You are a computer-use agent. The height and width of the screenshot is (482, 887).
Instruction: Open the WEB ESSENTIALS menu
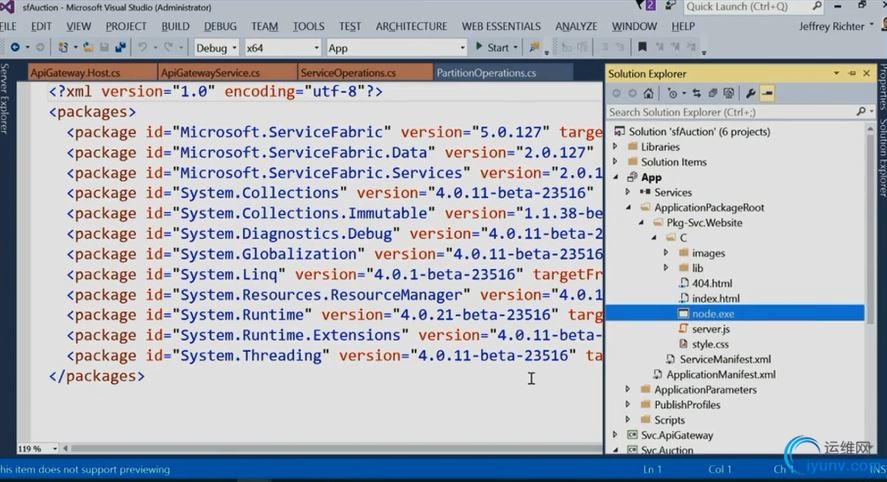coord(501,27)
